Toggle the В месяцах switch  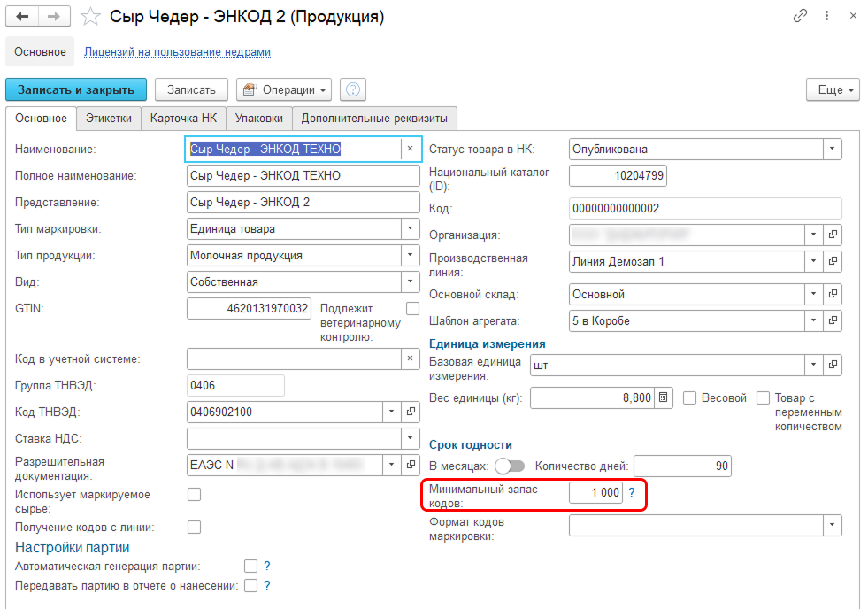(x=510, y=466)
